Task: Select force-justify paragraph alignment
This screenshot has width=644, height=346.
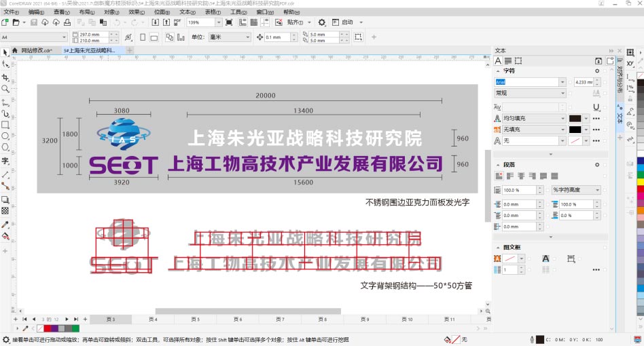Action: [554, 176]
